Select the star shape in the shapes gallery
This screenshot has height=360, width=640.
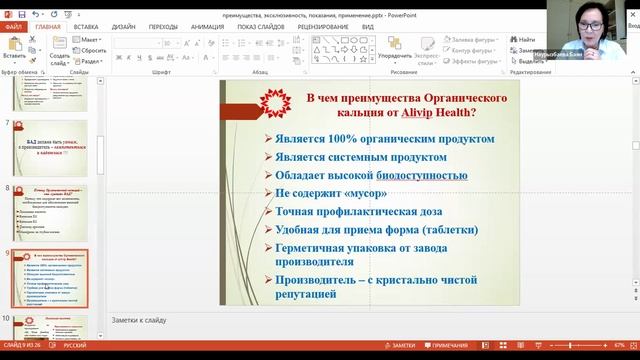[363, 59]
